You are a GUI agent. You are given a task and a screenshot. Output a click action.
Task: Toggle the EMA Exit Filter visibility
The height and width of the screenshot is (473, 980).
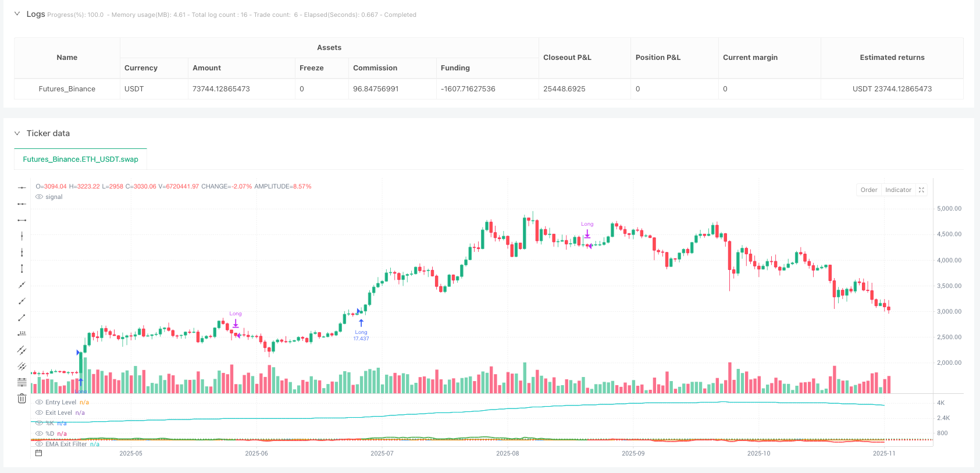pyautogui.click(x=39, y=444)
